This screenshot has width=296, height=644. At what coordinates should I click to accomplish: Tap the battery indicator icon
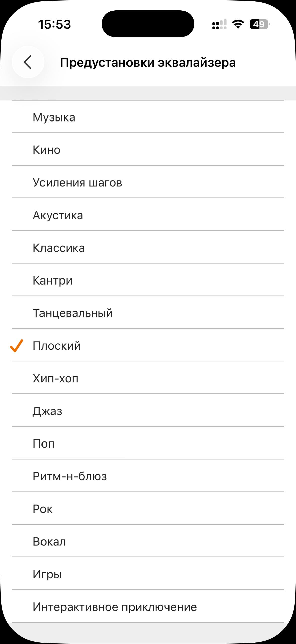pos(260,24)
